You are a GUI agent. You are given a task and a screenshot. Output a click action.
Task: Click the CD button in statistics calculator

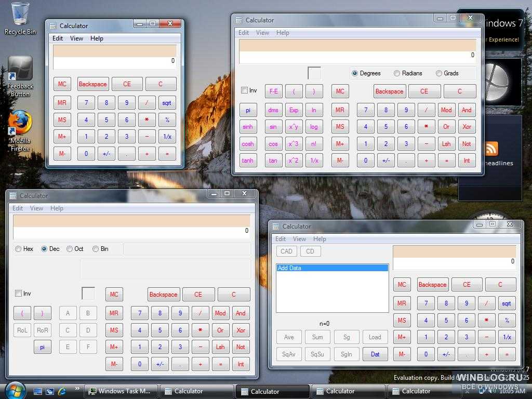311,251
